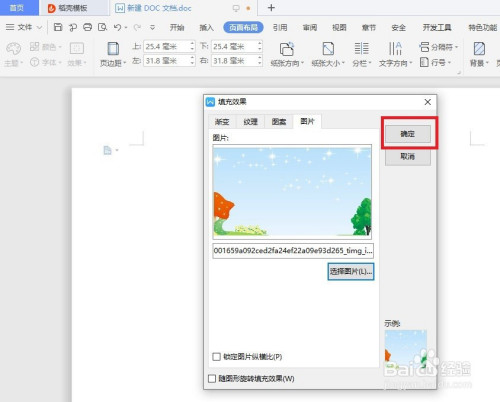Enable the 锁定图片纵横比(P) checkbox
This screenshot has height=402, width=500.
coord(217,357)
